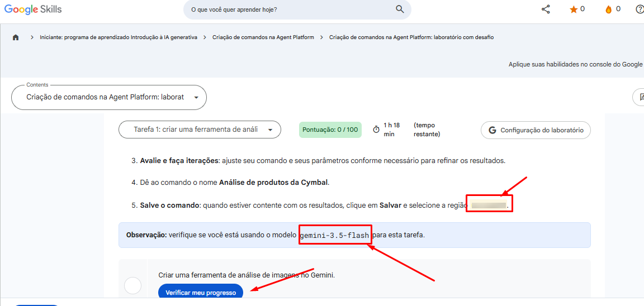This screenshot has width=644, height=306.
Task: Click 'Aplique suas habilidades no console' text
Action: pos(575,64)
